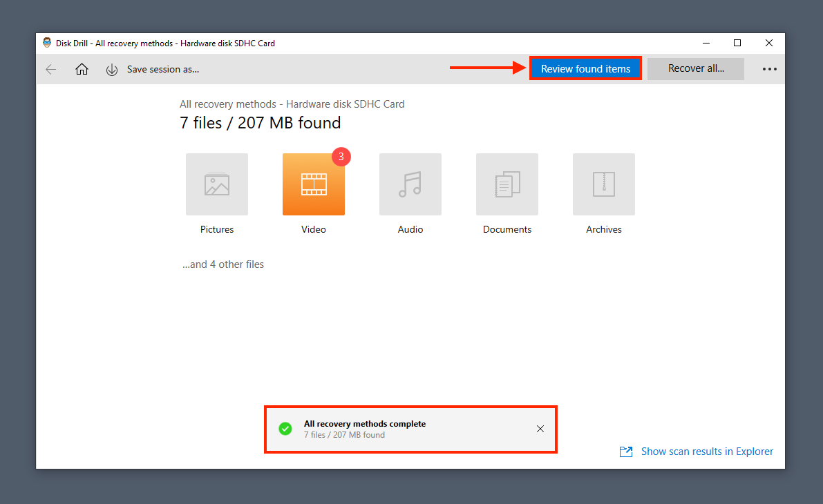Click the Disk Drill app icon in title bar
Image resolution: width=823 pixels, height=504 pixels.
pos(47,43)
